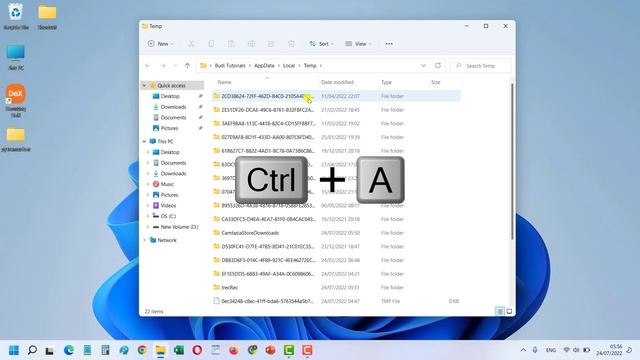This screenshot has width=640, height=360.
Task: Select pinned Pictures under Quick access
Action: coord(169,128)
